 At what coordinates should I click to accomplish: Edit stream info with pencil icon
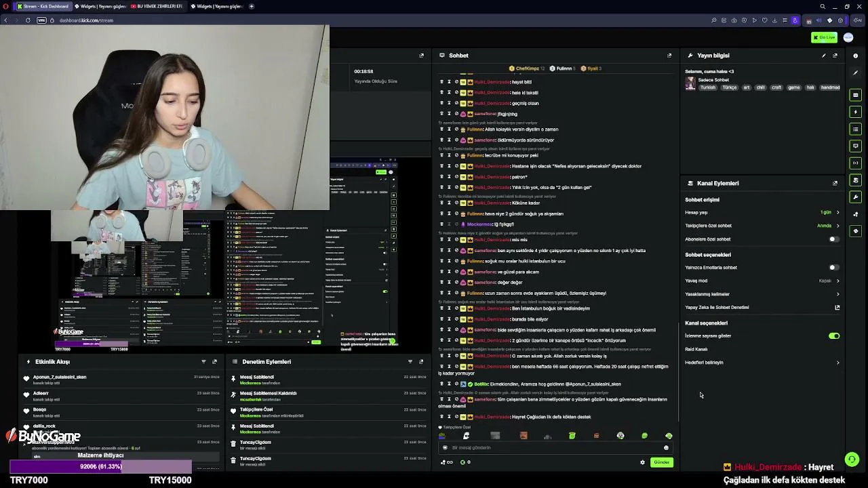(x=824, y=56)
